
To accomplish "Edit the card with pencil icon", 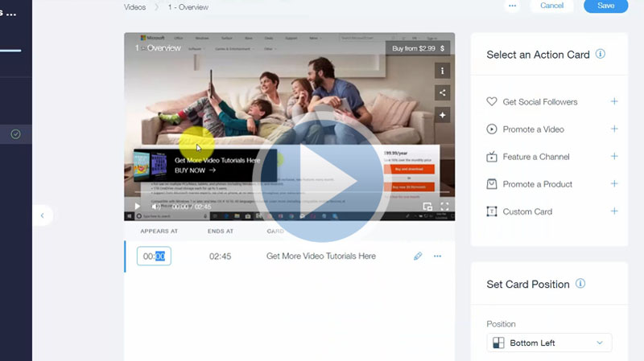I will [418, 256].
